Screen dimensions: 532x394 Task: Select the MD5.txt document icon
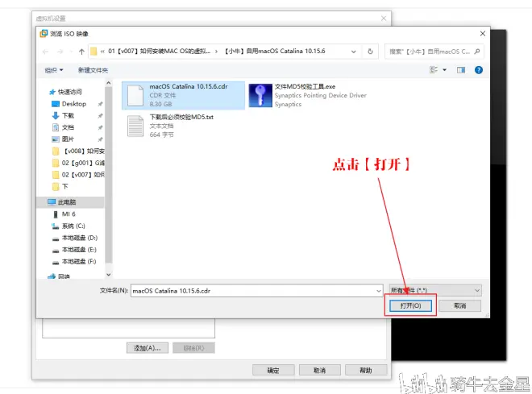[135, 126]
